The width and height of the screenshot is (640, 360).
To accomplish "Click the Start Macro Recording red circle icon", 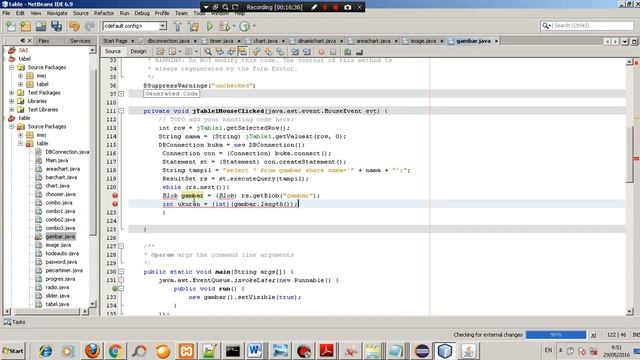I will [321, 52].
